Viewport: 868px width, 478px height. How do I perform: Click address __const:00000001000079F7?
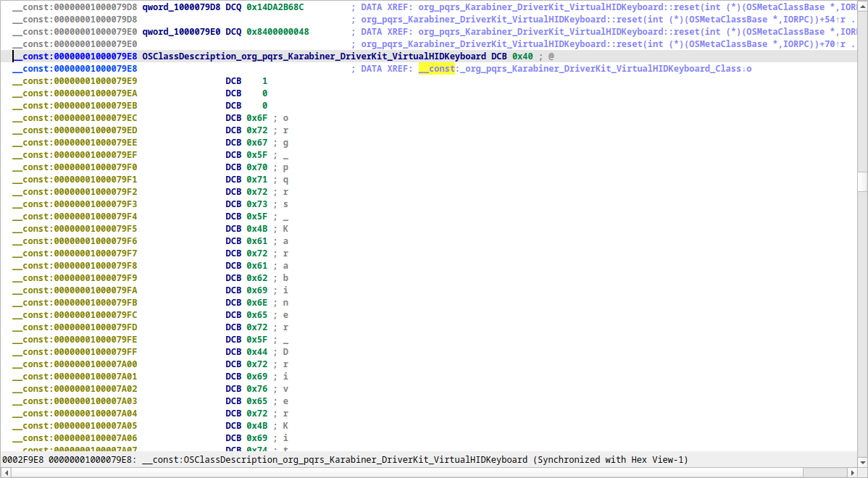tap(75, 253)
